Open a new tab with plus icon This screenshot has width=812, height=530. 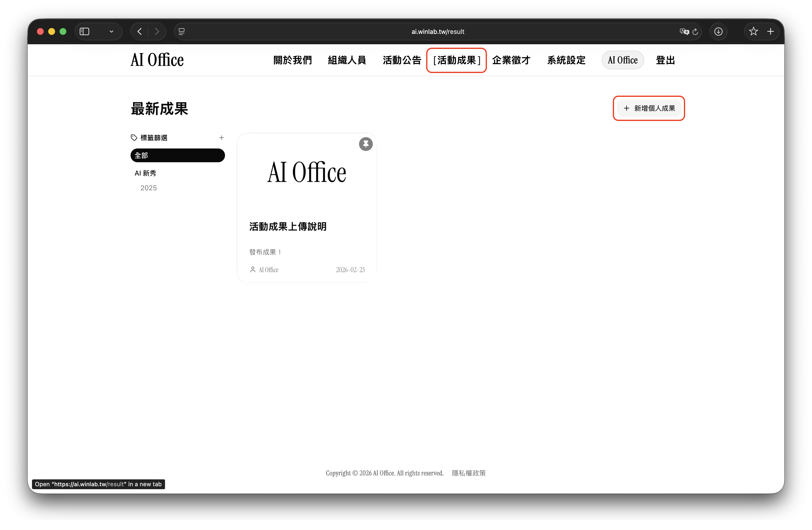click(x=770, y=31)
